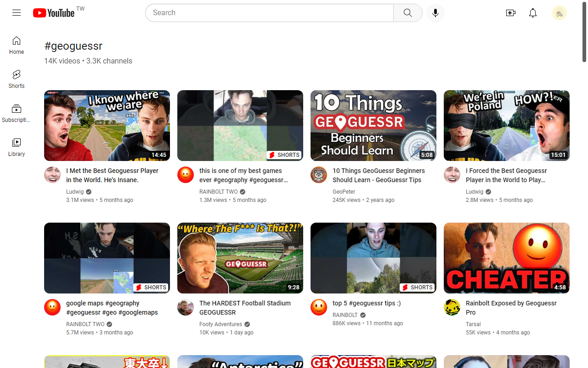Open the hamburger guide menu

(17, 13)
